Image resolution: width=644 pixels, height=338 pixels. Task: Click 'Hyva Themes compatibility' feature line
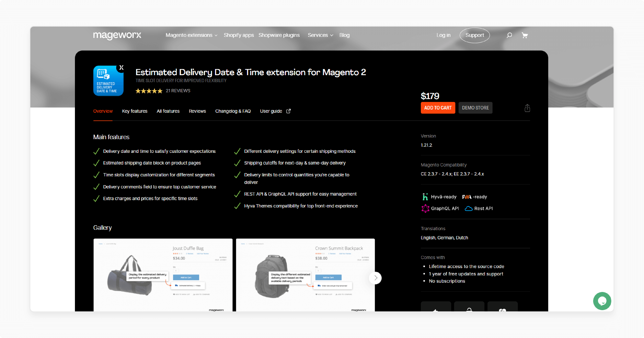[x=301, y=206]
